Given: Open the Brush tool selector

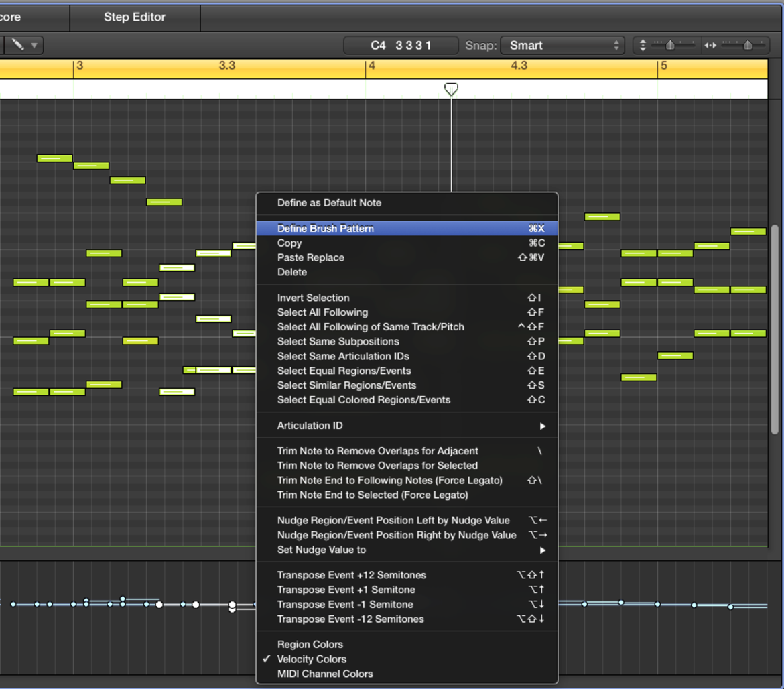Looking at the screenshot, I should pos(23,45).
